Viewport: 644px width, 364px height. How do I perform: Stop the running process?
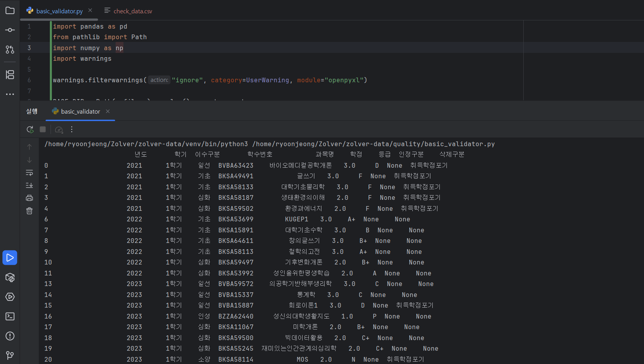tap(43, 129)
